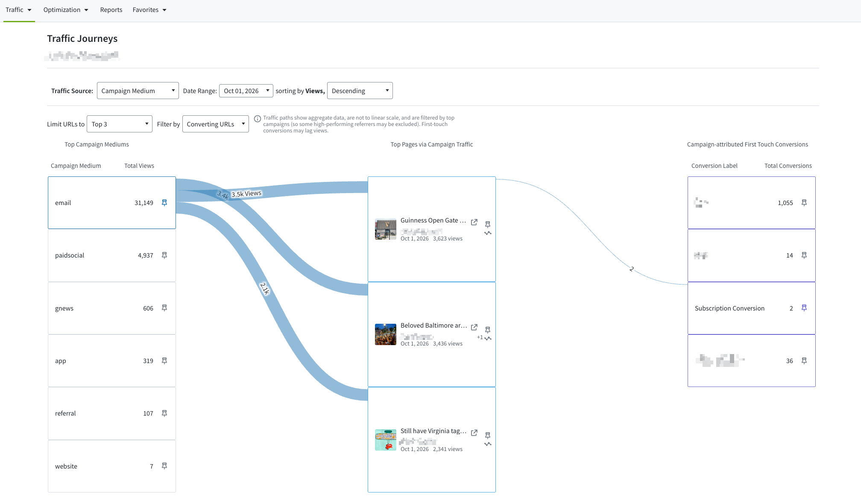The height and width of the screenshot is (504, 861).
Task: Toggle the pin on the email row
Action: [164, 203]
